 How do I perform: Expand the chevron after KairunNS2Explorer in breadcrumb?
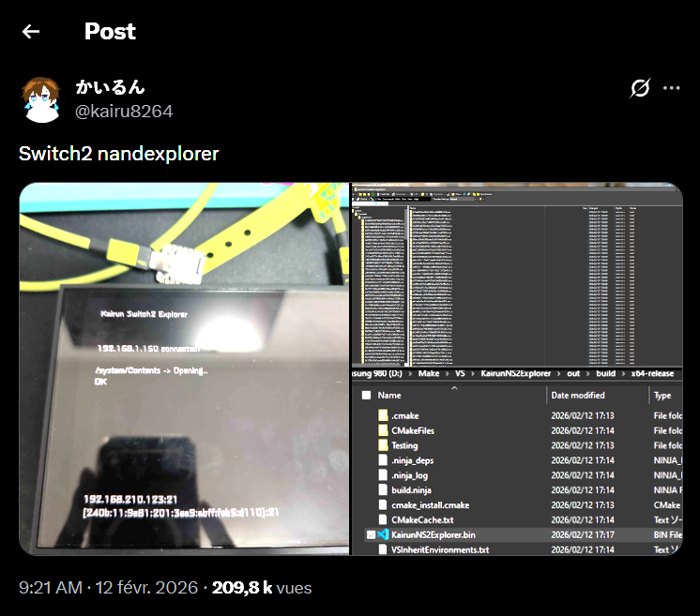[x=559, y=373]
